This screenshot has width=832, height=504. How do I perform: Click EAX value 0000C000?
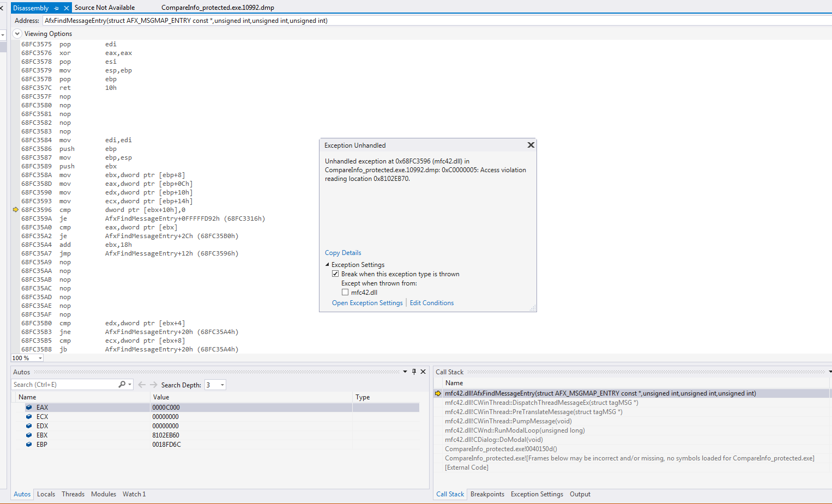166,408
